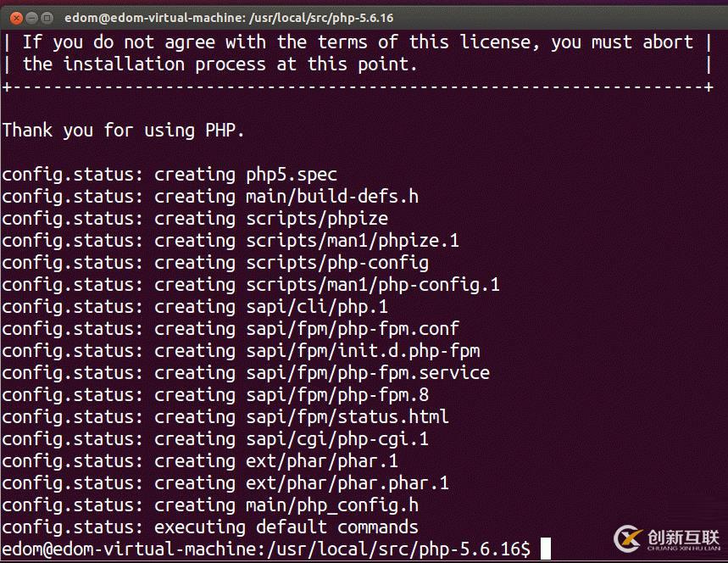Screen dimensions: 728x563
Task: Click the main/php_config.h output line
Action: click(210, 505)
